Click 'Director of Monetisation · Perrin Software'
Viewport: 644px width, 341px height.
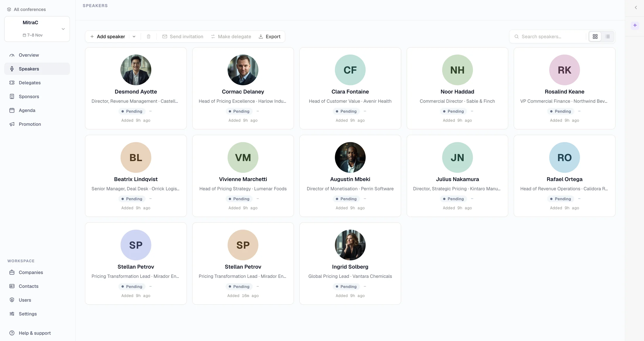point(350,189)
